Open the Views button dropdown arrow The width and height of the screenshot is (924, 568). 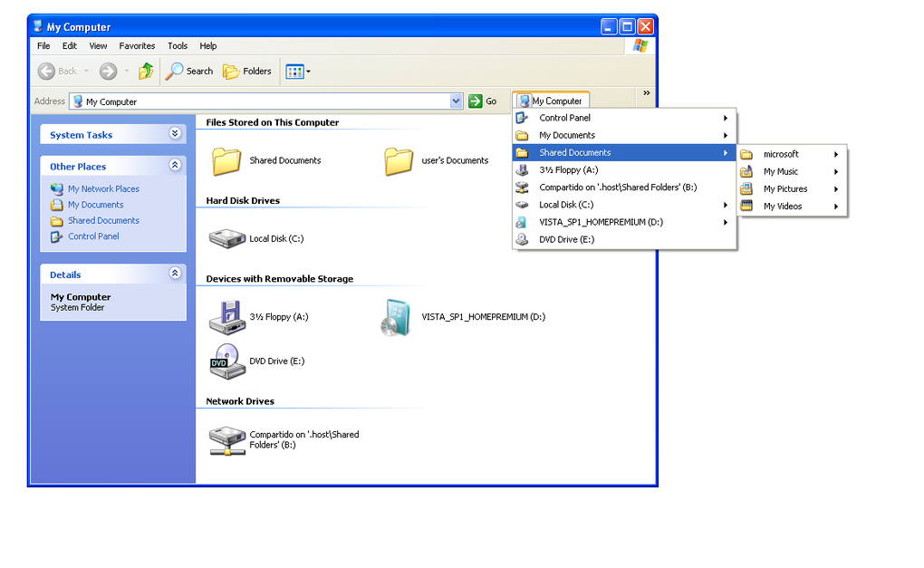[x=306, y=71]
